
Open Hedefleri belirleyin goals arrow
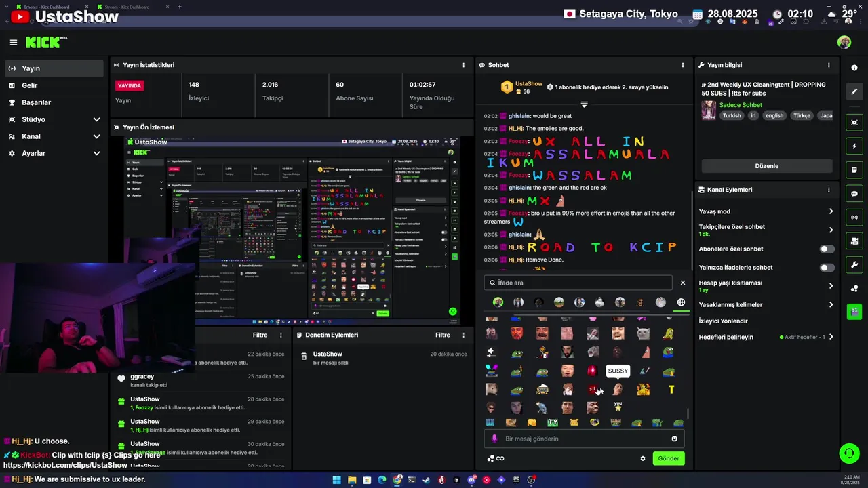point(831,337)
